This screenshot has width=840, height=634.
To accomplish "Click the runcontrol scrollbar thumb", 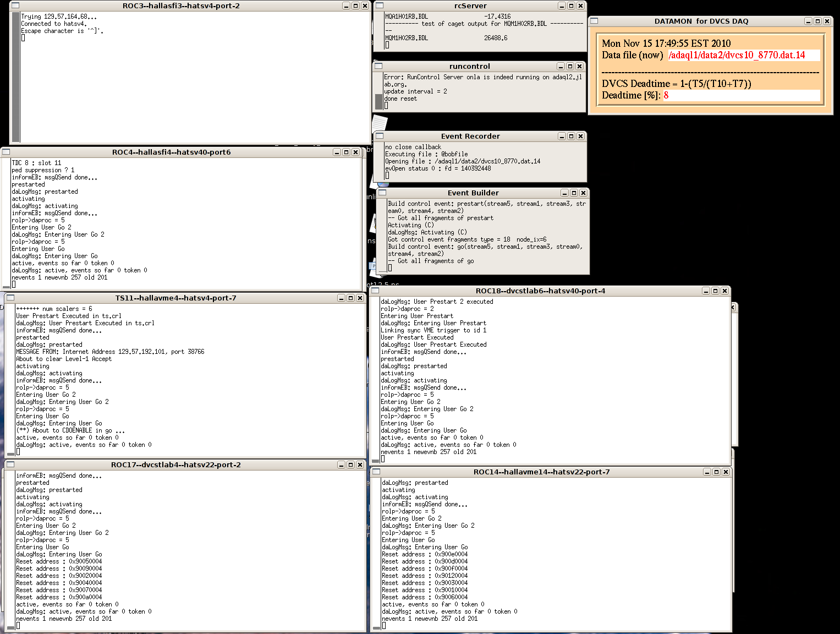I will tap(378, 101).
